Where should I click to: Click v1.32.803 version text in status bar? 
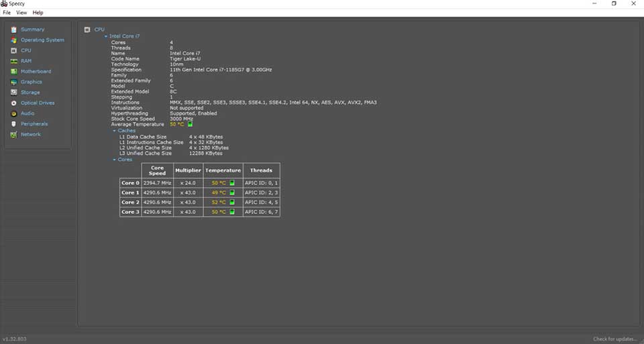click(14, 339)
